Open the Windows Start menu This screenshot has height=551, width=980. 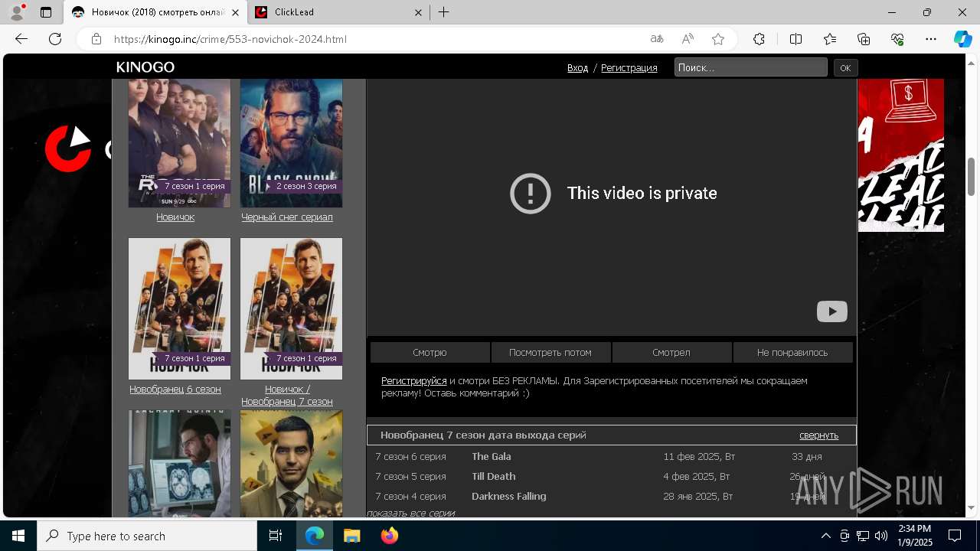[18, 536]
